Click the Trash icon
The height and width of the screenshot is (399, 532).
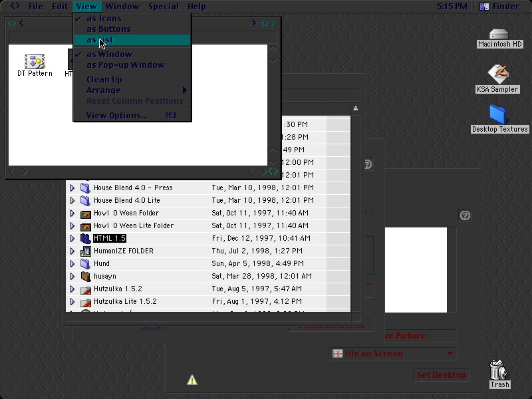pos(499,370)
